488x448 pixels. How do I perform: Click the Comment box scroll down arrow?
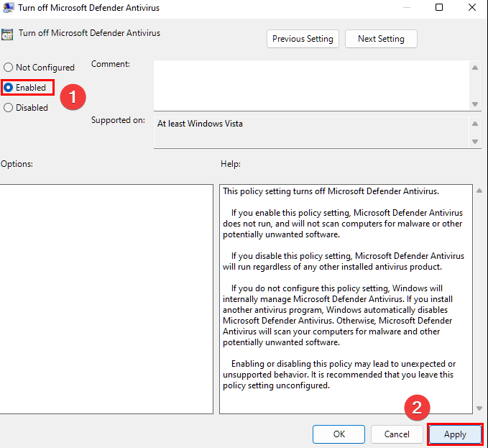tap(475, 104)
